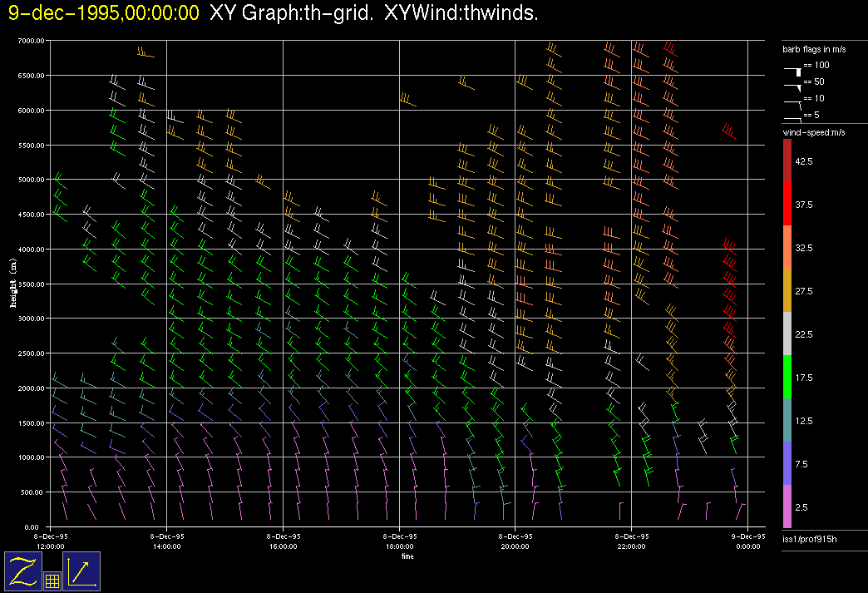Click the dark red 42.5 color band

[787, 161]
